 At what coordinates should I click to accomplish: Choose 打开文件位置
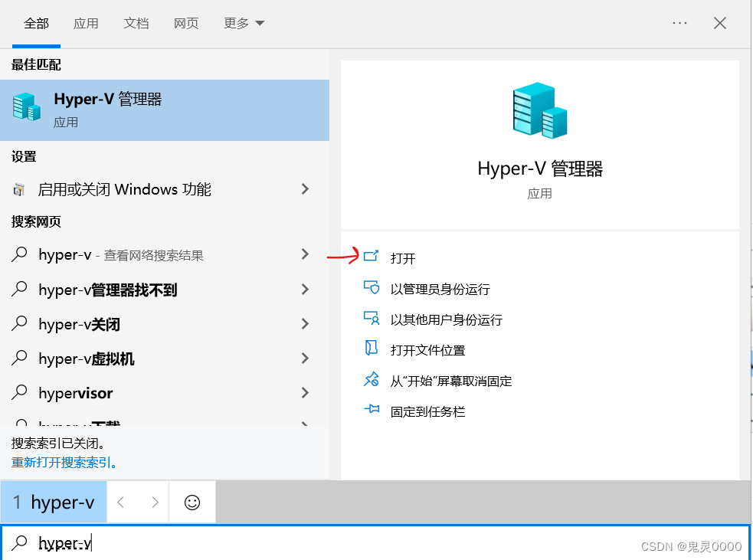point(428,351)
